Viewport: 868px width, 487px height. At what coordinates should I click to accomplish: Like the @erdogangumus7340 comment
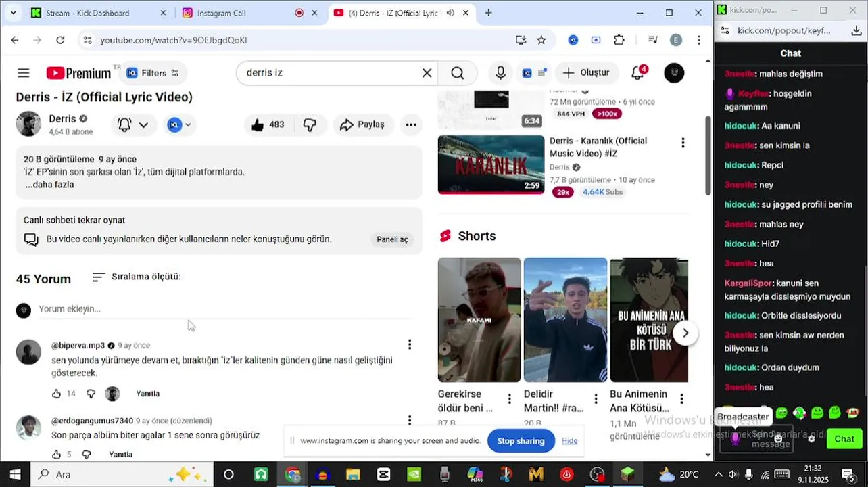point(57,455)
